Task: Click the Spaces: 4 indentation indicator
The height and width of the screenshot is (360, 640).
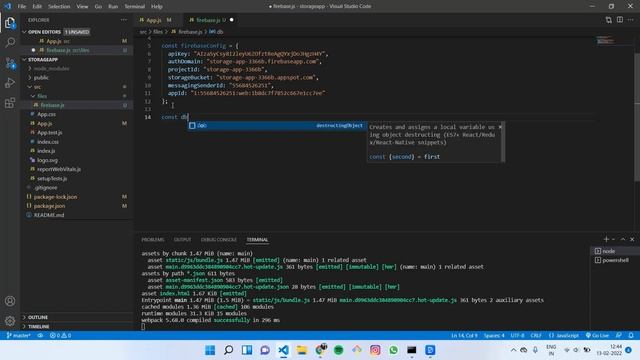Action: 494,336
